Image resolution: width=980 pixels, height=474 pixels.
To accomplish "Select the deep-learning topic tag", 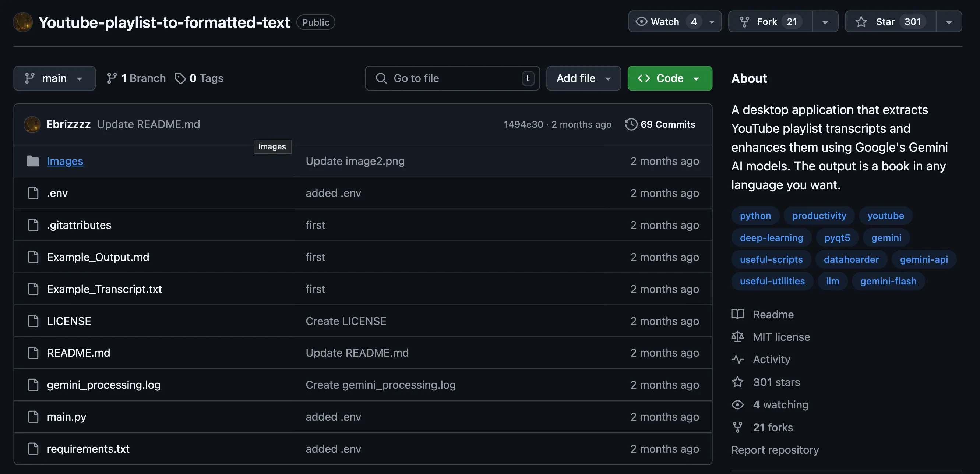I will point(772,238).
